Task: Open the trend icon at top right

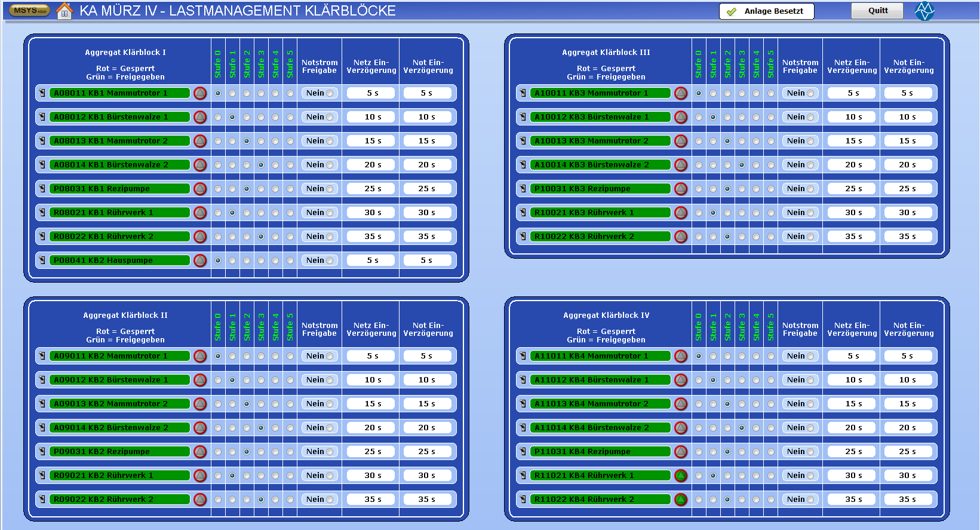Action: (x=924, y=11)
